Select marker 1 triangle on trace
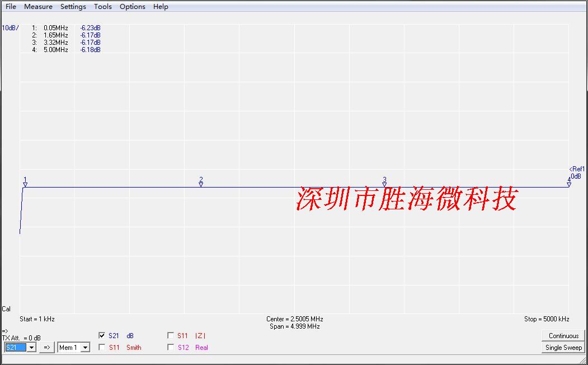This screenshot has width=588, height=365. (25, 185)
